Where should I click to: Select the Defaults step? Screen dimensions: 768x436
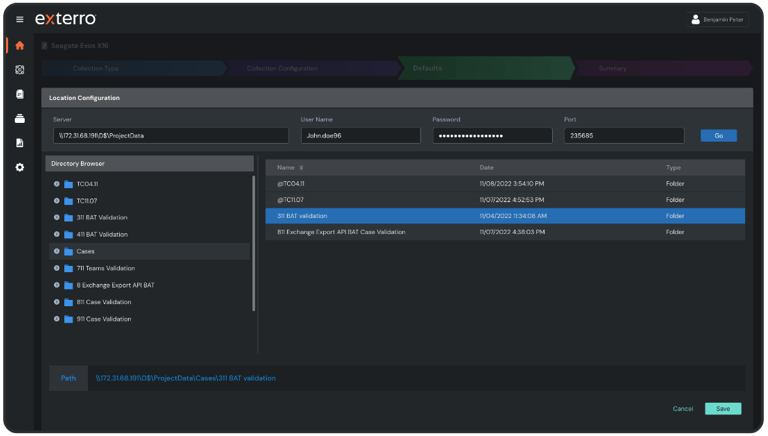point(486,68)
